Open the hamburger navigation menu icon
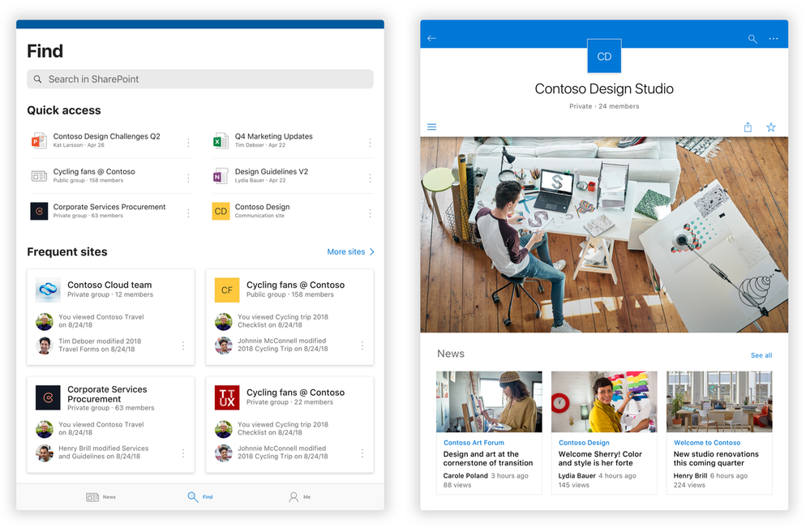 432,127
